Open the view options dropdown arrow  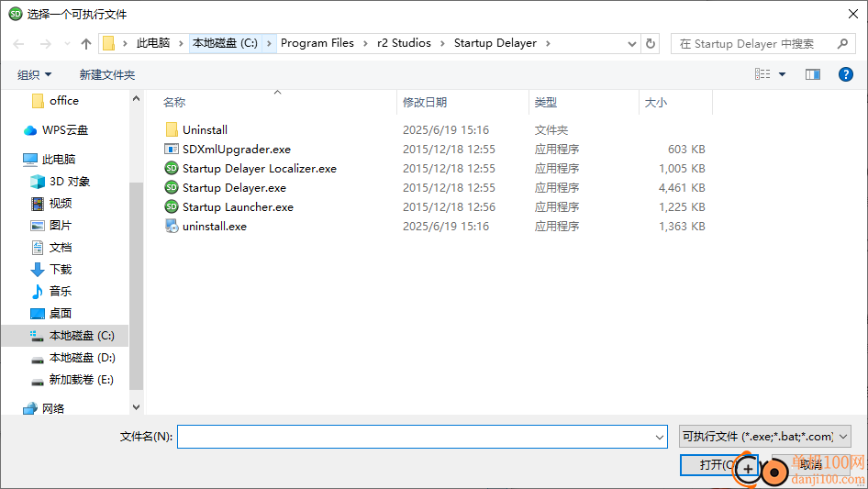point(782,74)
